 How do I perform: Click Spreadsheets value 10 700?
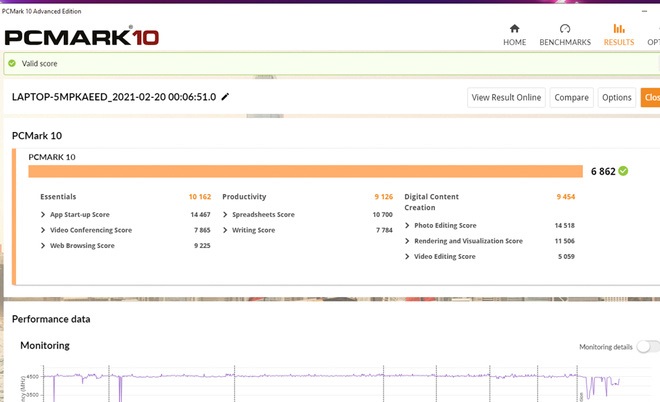point(383,215)
